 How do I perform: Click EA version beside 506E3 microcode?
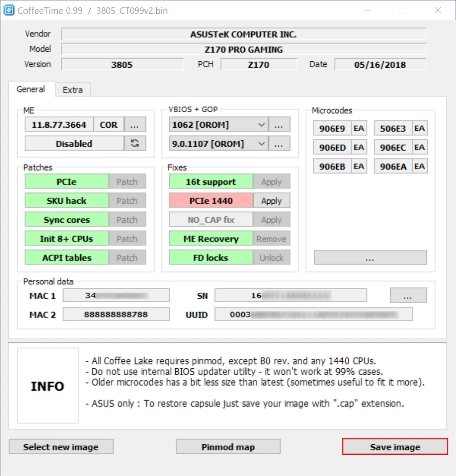[420, 129]
